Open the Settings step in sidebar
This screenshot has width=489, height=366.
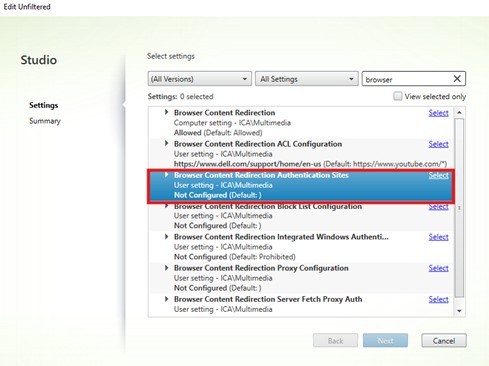[x=44, y=105]
